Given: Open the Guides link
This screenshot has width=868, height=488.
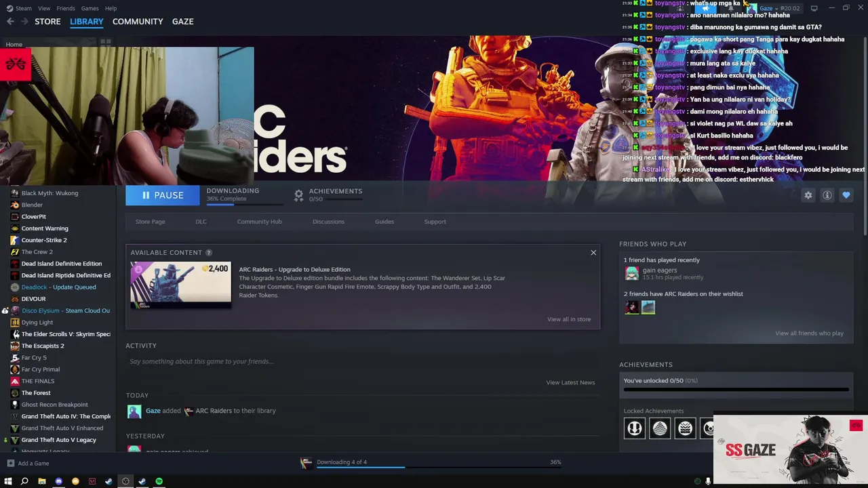Looking at the screenshot, I should [384, 222].
